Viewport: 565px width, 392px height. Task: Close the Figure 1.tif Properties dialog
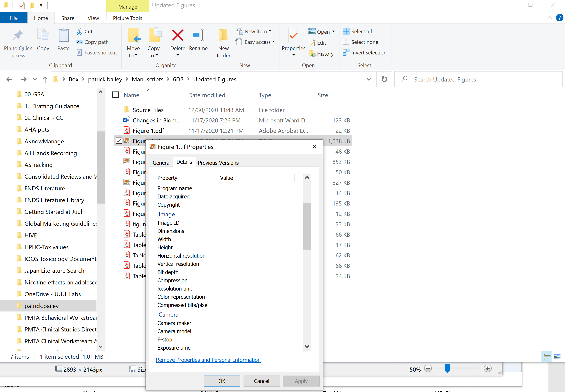(314, 147)
